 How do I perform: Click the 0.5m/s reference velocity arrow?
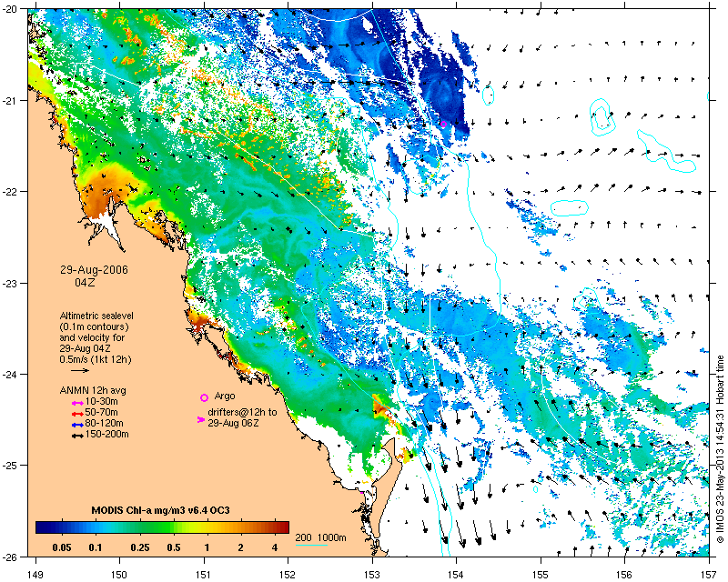point(80,370)
